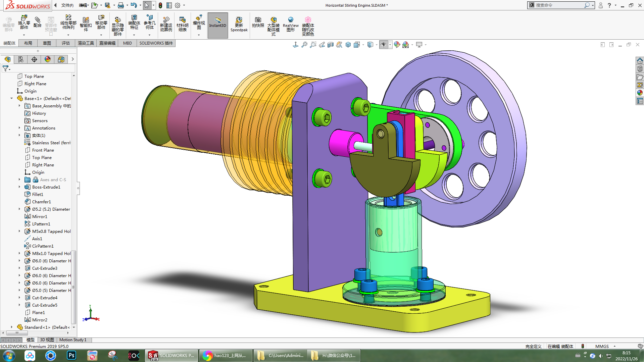Open Photoshop from the taskbar
The width and height of the screenshot is (644, 362).
(x=71, y=356)
